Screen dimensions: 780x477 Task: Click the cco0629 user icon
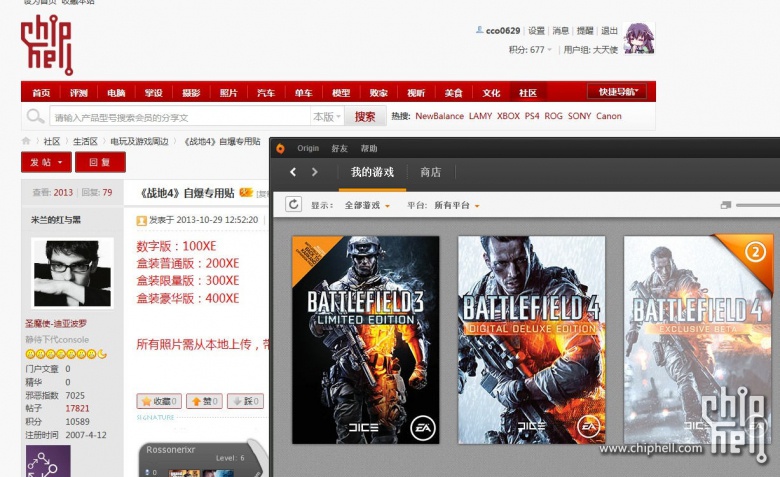(x=480, y=30)
